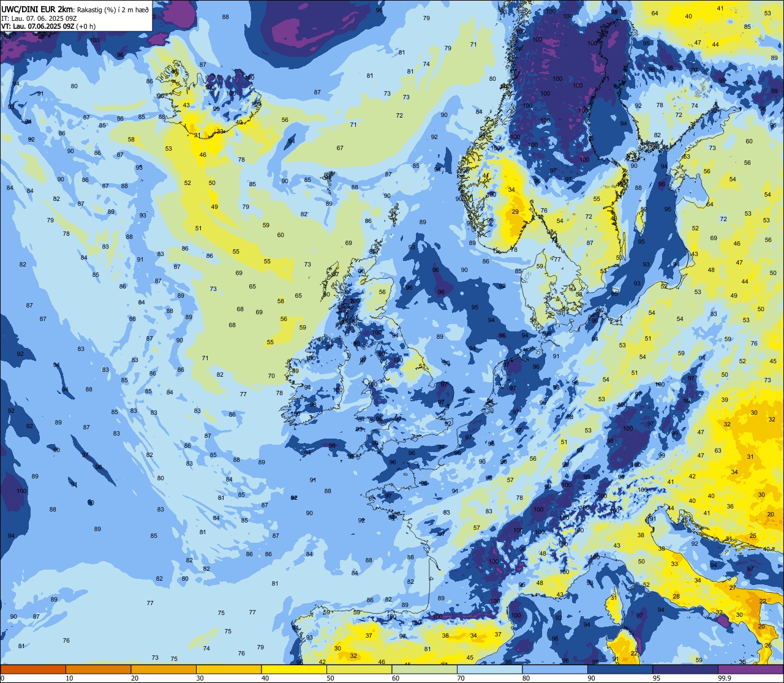Click the legend swatch between 20 and 30
The height and width of the screenshot is (683, 784).
[x=164, y=669]
